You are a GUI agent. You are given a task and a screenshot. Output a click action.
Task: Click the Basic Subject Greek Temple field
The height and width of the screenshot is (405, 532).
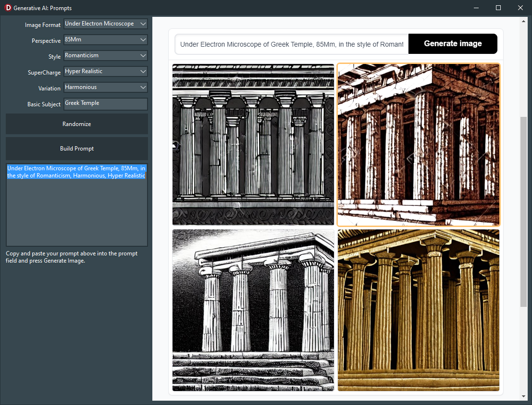(106, 103)
